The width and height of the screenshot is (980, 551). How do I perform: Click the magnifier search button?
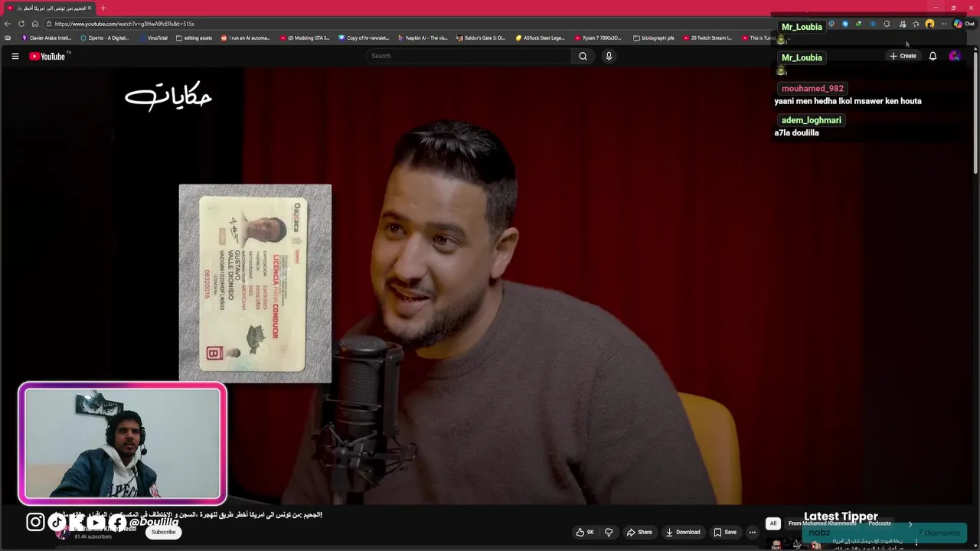(583, 56)
